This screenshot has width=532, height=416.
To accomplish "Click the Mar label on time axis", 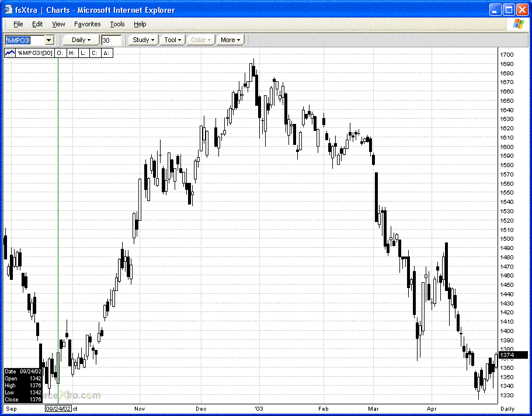I will (373, 408).
